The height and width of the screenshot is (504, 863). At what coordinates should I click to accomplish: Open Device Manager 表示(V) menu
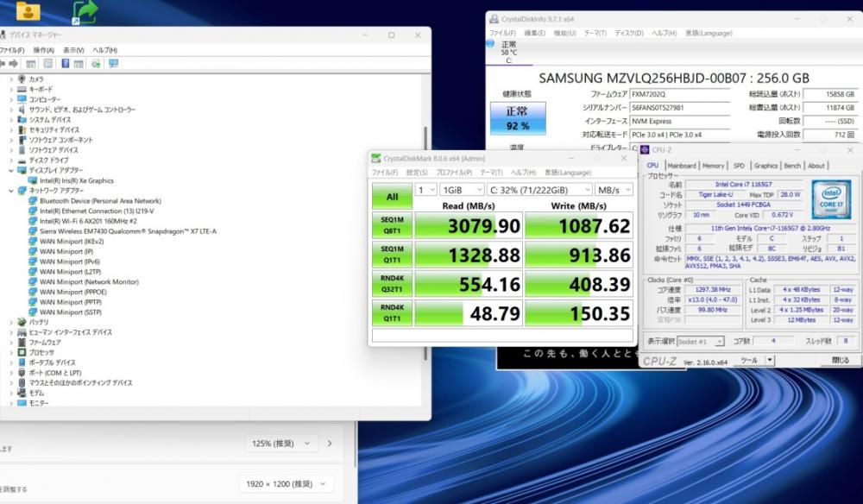point(73,50)
